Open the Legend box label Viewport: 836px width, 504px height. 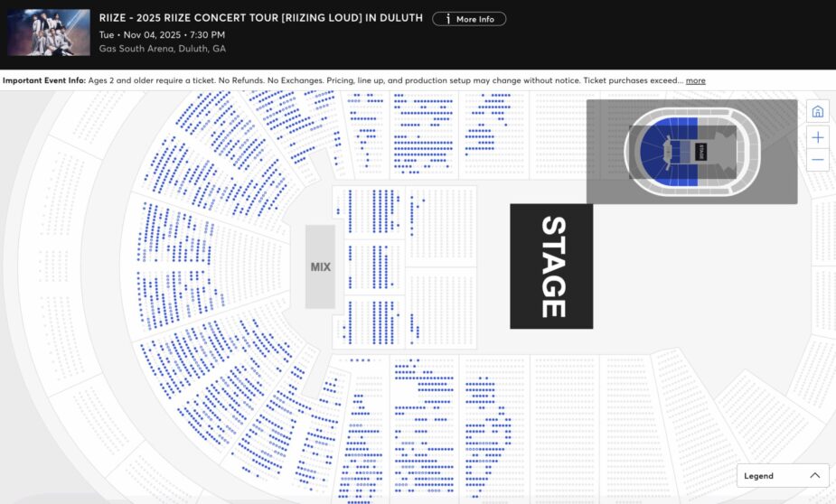tap(758, 476)
